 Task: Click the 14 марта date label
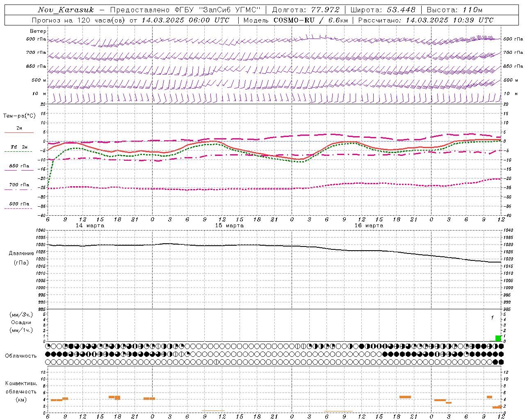[90, 226]
